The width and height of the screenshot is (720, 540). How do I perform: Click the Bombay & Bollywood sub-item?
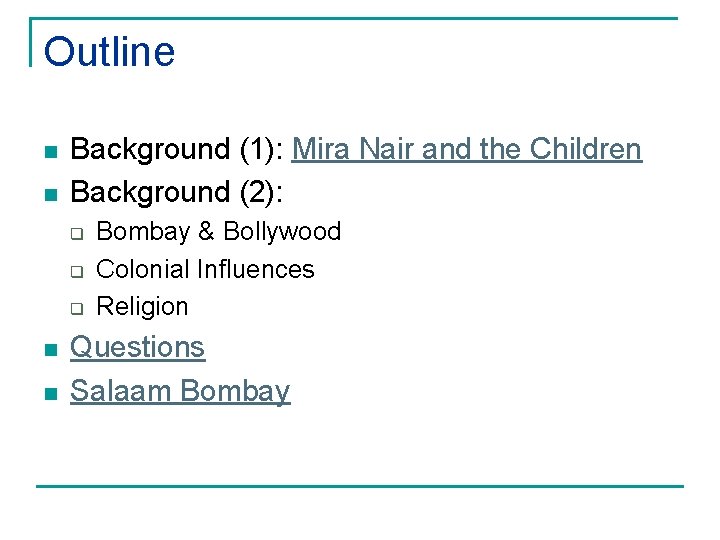219,231
